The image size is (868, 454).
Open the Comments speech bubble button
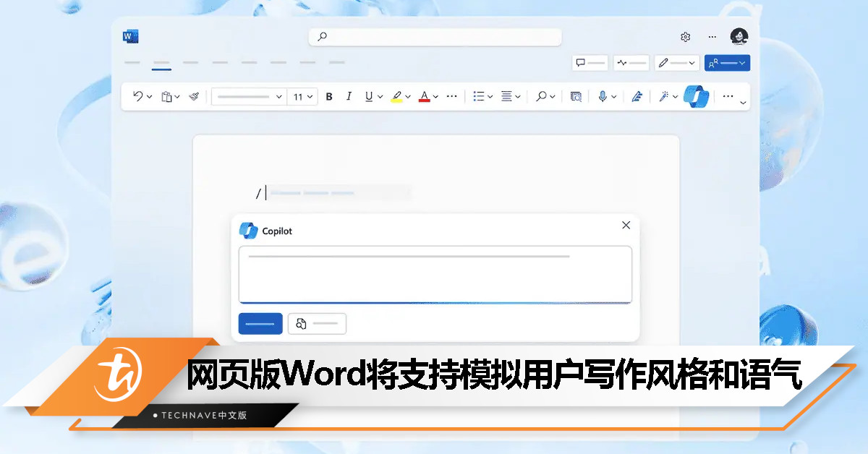click(590, 63)
